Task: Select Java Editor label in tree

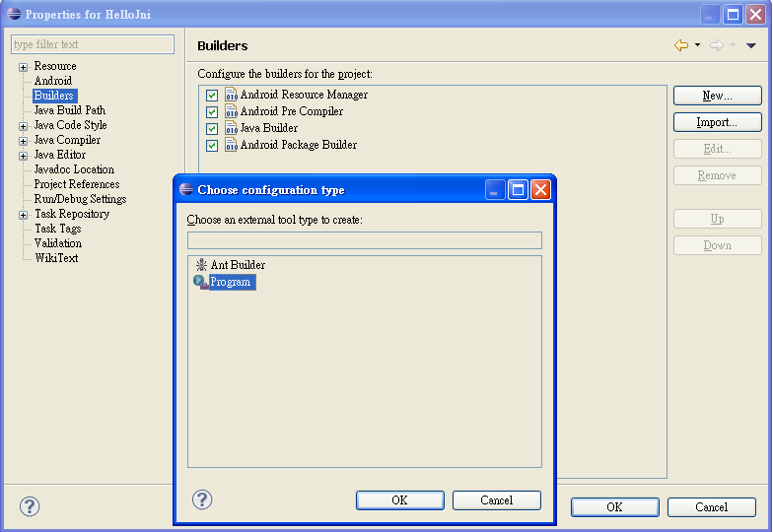Action: click(x=59, y=154)
